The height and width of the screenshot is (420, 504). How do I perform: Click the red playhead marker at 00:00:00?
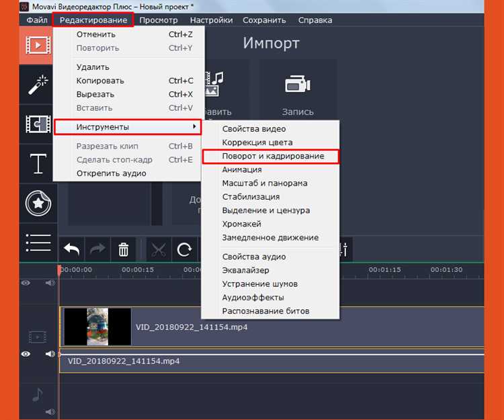pos(59,270)
